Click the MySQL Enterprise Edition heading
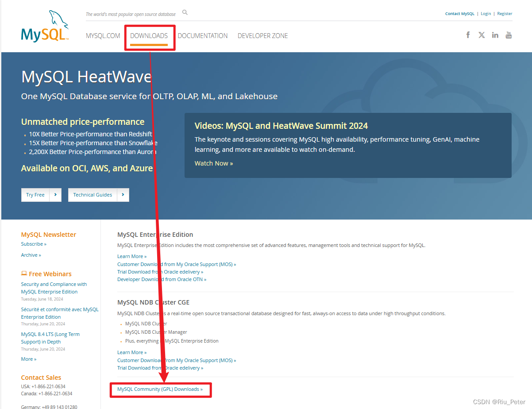 [x=155, y=235]
